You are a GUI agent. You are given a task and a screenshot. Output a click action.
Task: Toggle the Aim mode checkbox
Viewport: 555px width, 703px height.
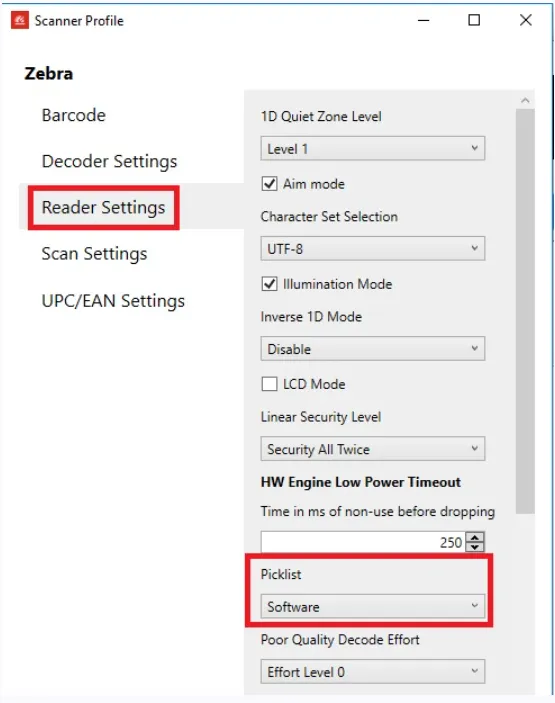tap(269, 184)
